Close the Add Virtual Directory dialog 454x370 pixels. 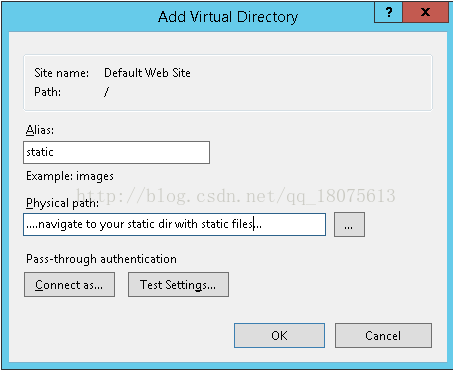click(425, 13)
